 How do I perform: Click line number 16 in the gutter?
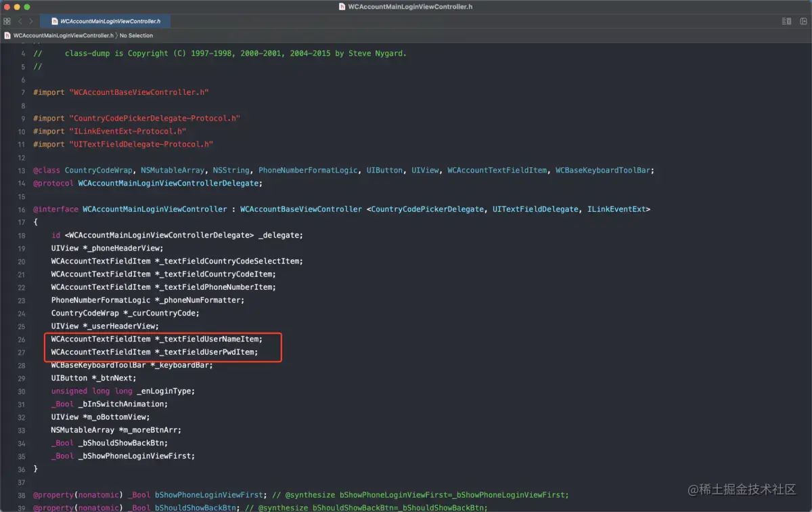[21, 209]
